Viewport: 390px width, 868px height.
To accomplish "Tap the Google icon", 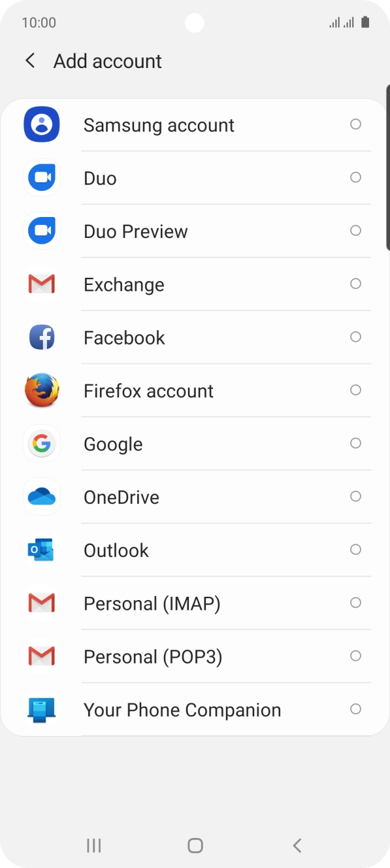I will (42, 443).
